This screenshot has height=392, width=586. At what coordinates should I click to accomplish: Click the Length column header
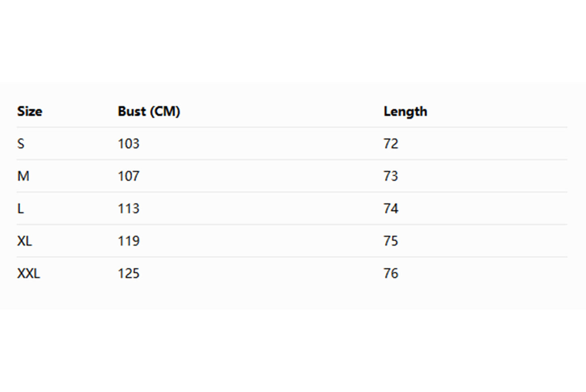405,111
